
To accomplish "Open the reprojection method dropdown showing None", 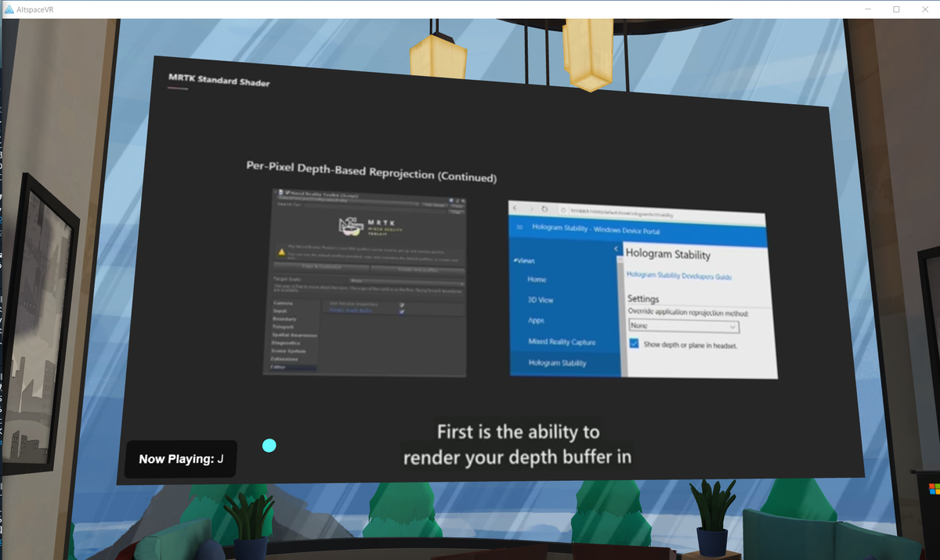I will pos(684,327).
